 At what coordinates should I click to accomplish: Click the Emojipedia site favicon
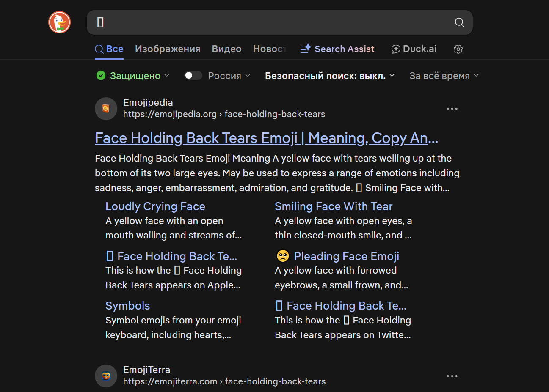point(106,109)
